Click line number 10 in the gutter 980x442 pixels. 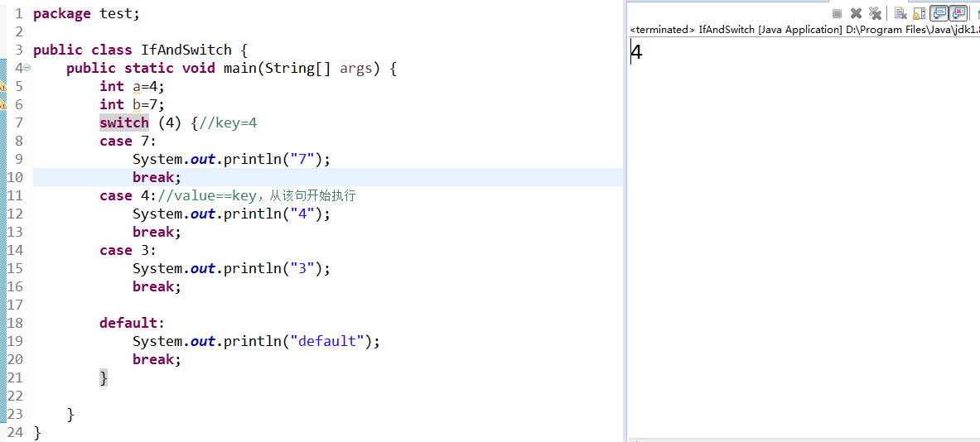point(15,177)
